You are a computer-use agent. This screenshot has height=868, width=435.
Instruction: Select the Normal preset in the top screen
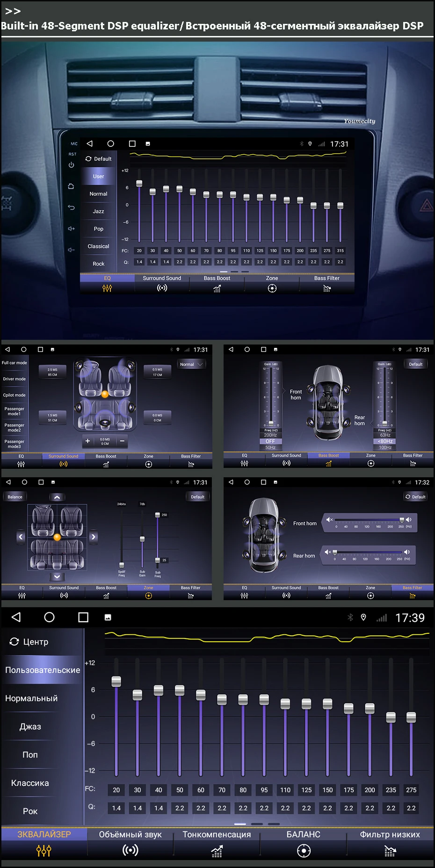click(x=98, y=194)
